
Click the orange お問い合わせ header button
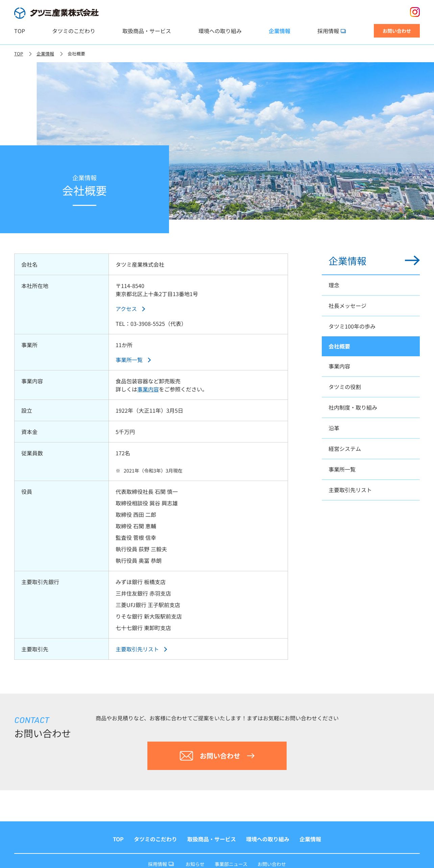(397, 31)
